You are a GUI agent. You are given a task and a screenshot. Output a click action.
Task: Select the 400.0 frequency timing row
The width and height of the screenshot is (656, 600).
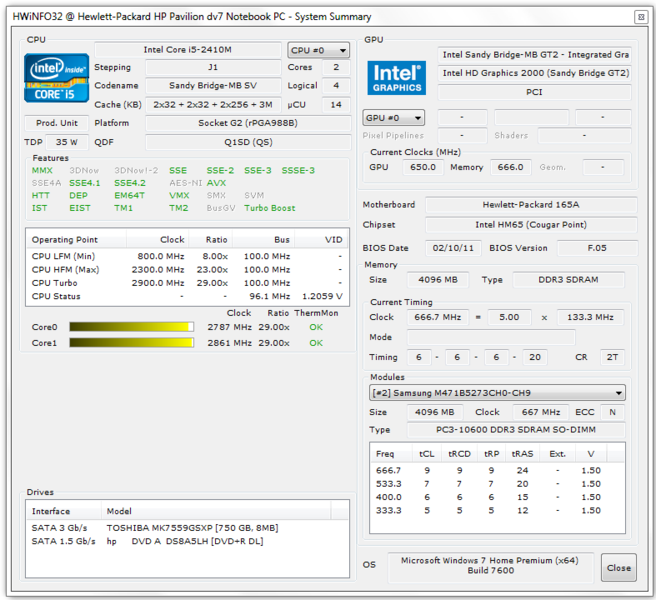pyautogui.click(x=497, y=497)
